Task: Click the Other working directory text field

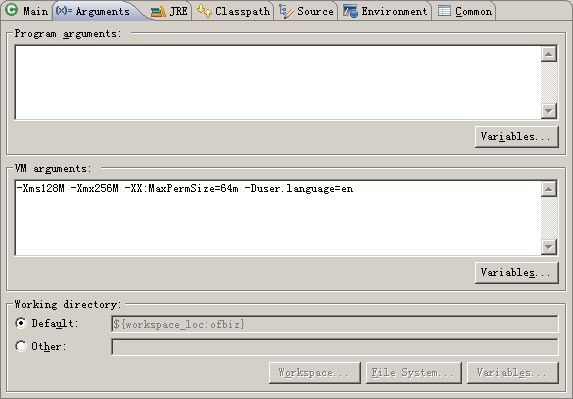Action: 334,347
